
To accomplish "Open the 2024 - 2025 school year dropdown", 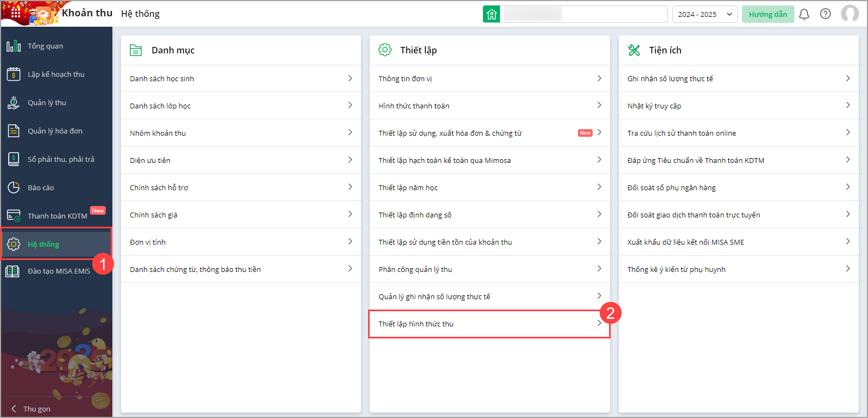I will tap(704, 14).
